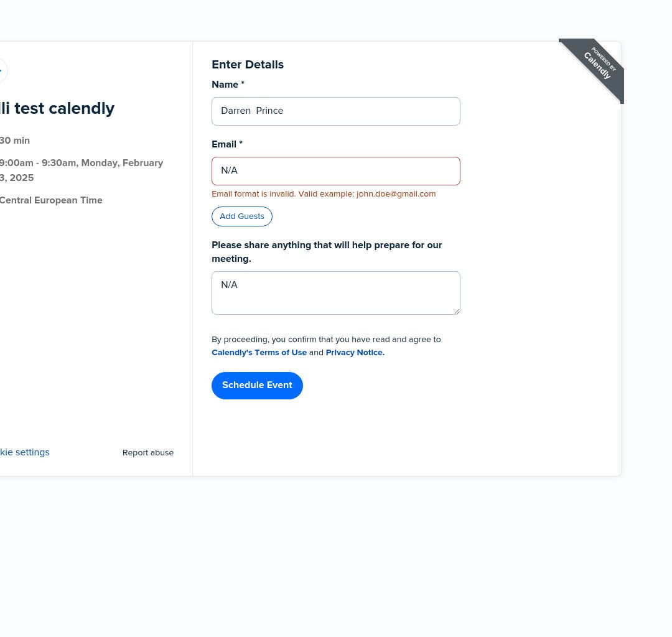Click the Central European Time label

(51, 200)
